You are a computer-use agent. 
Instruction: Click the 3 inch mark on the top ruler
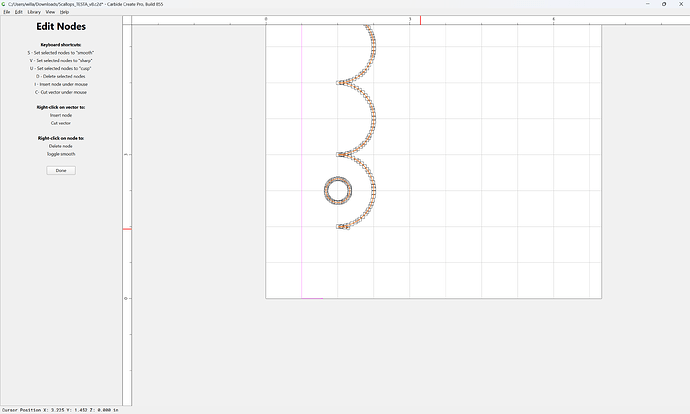tap(410, 19)
